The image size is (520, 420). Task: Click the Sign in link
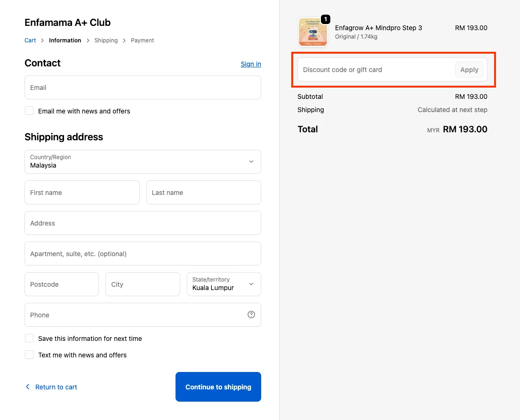(251, 64)
